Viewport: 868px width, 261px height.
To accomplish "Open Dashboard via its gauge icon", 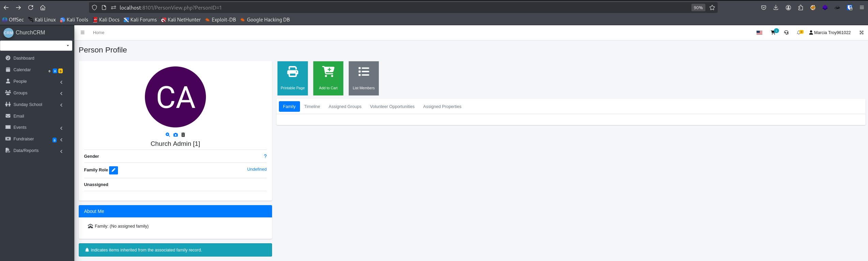I will click(8, 58).
